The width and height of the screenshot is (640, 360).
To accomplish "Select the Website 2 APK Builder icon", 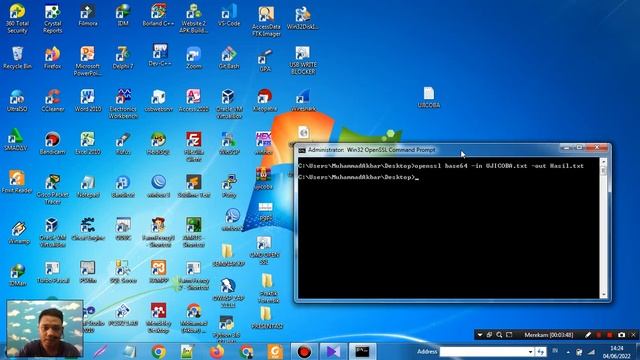I will point(193,18).
